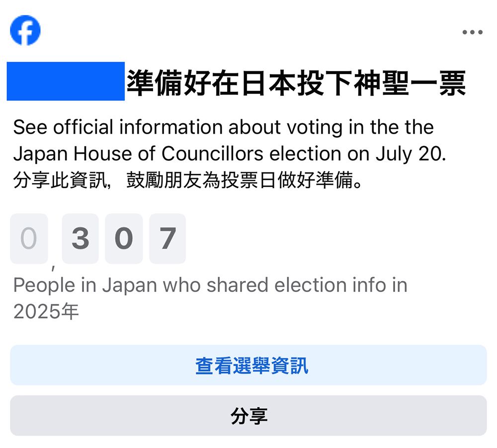Open the three-dot more options menu

[x=472, y=32]
